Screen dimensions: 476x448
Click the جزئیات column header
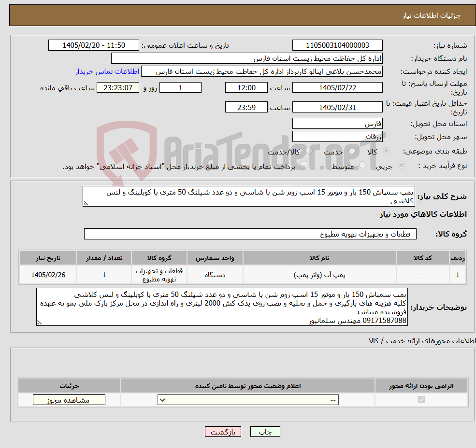tap(69, 386)
